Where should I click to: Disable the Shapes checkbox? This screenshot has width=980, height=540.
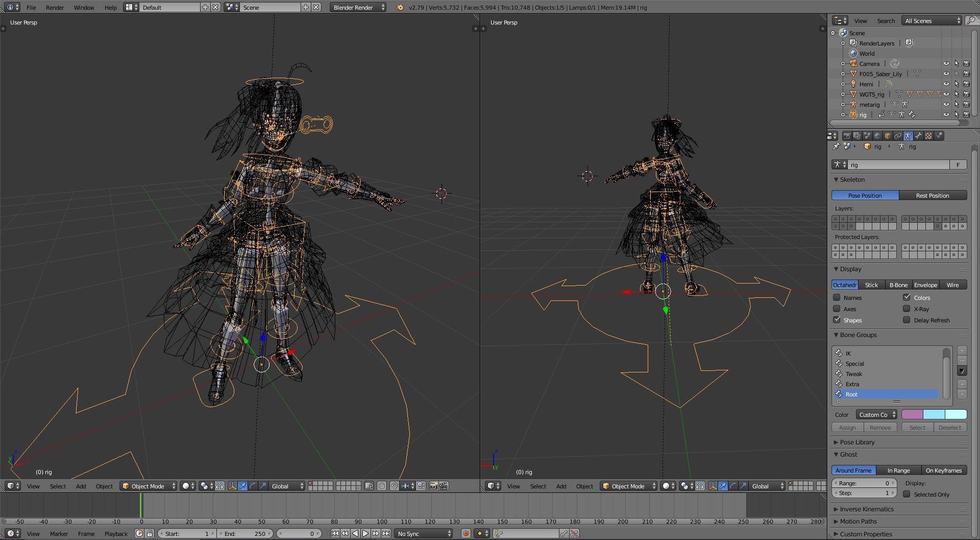837,320
